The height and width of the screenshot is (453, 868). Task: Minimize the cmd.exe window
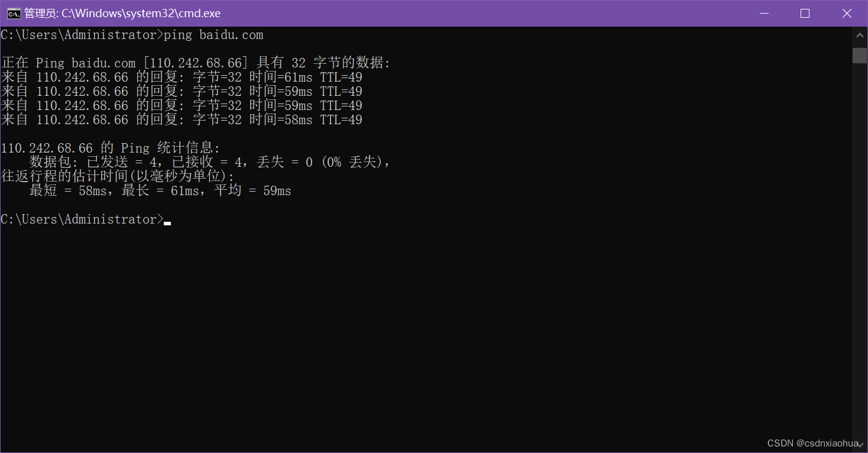(x=764, y=13)
